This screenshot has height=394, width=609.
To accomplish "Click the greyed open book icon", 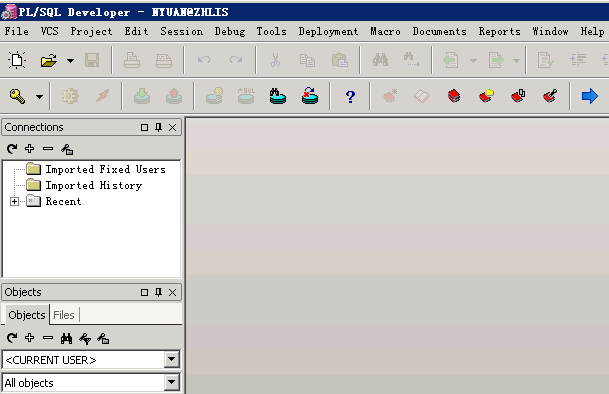I will tap(422, 96).
